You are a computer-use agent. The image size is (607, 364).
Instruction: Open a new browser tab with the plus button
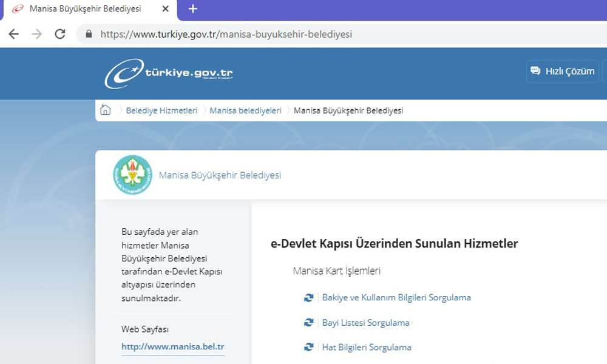tap(192, 9)
